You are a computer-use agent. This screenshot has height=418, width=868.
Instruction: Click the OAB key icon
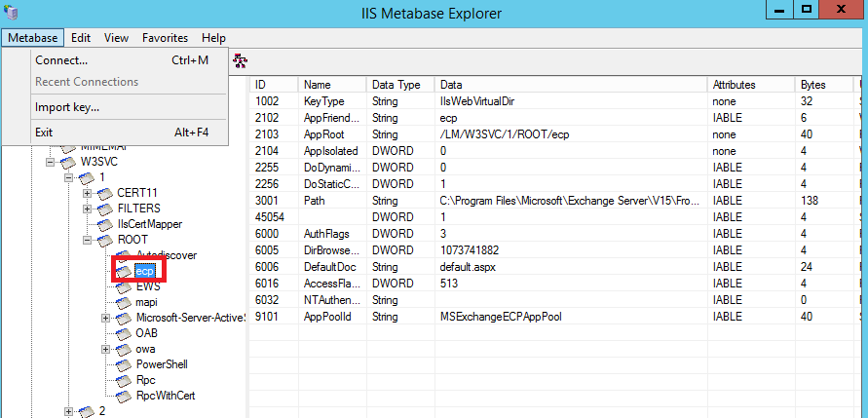click(x=123, y=333)
